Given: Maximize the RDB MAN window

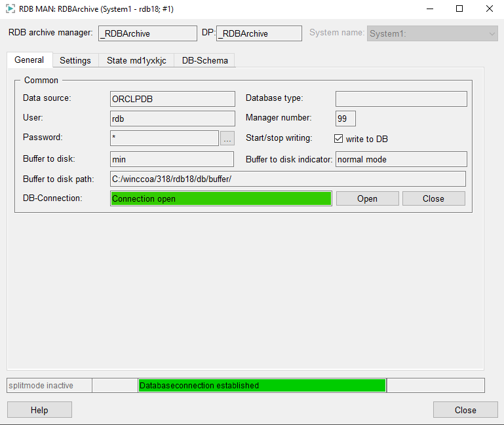Looking at the screenshot, I should 459,9.
